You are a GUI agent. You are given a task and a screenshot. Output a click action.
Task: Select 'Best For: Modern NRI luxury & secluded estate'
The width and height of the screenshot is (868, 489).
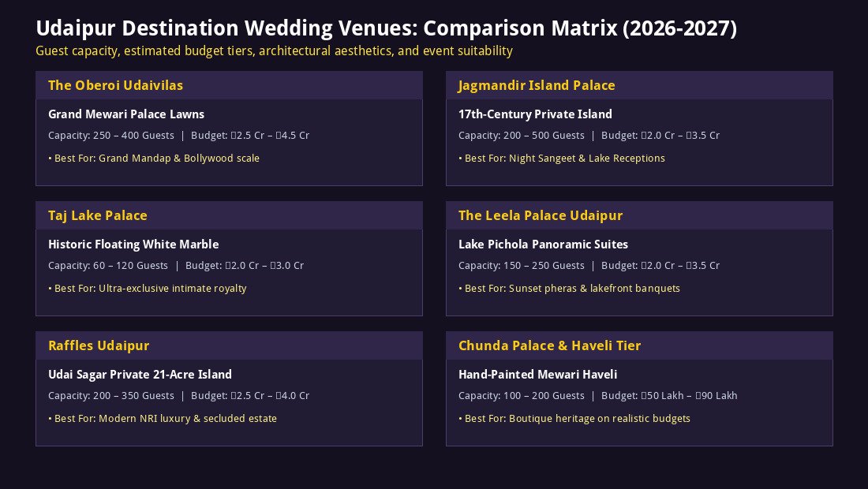(163, 418)
